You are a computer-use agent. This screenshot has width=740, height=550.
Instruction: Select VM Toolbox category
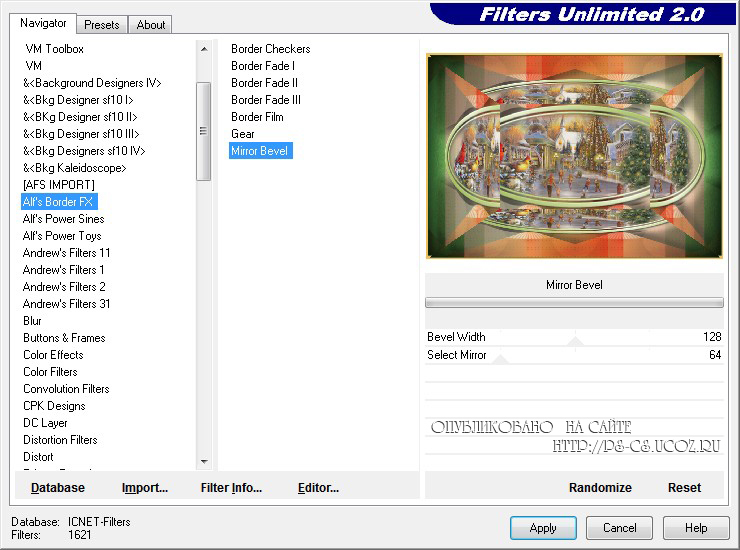click(55, 49)
